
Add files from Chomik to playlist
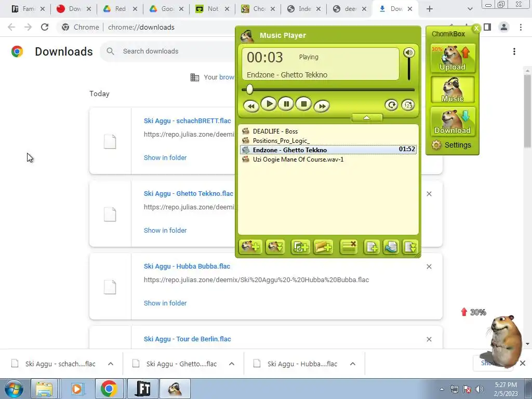pyautogui.click(x=250, y=247)
